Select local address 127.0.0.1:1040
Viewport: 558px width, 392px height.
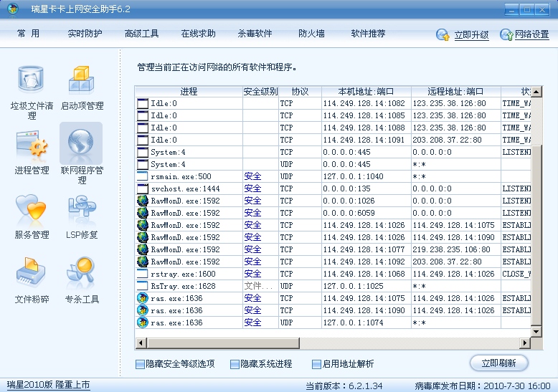pyautogui.click(x=353, y=176)
